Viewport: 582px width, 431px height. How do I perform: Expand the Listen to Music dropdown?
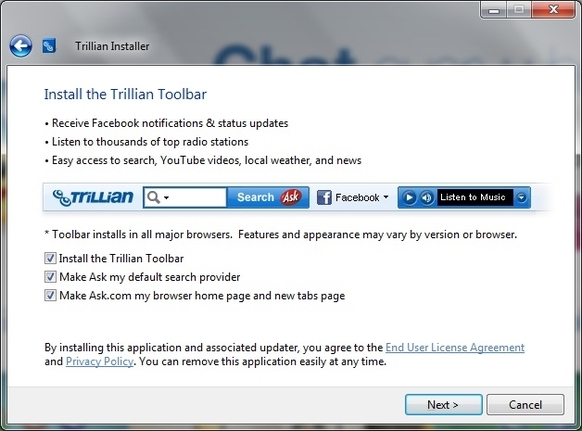coord(521,197)
